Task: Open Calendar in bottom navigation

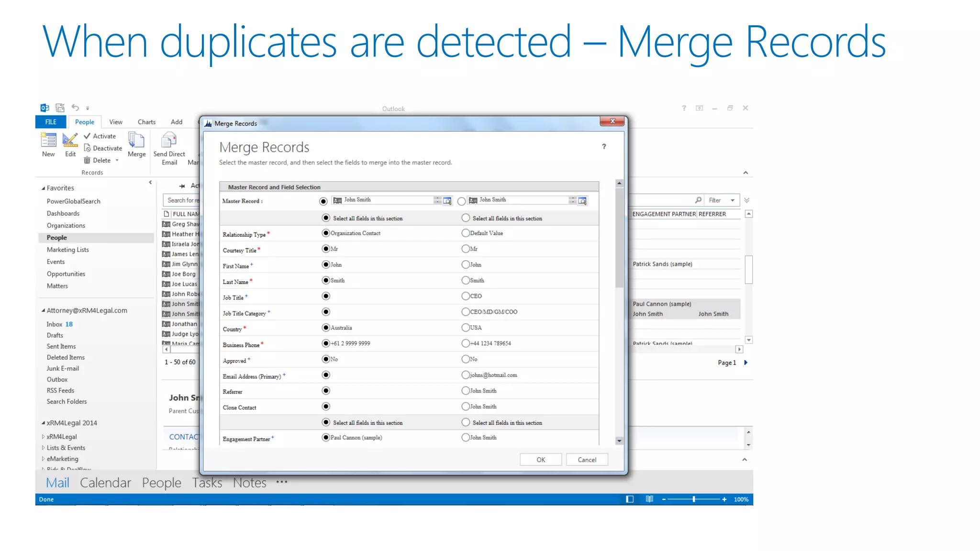Action: point(105,483)
